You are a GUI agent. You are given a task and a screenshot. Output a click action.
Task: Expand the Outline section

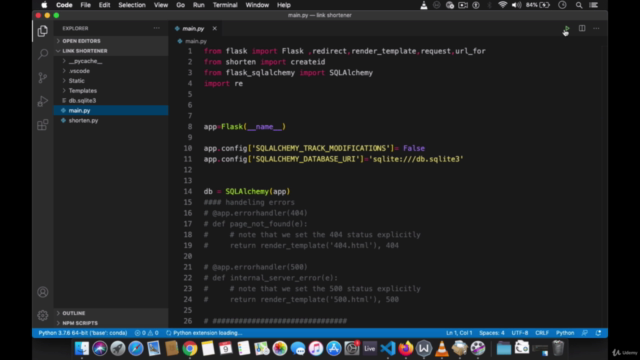coord(73,313)
